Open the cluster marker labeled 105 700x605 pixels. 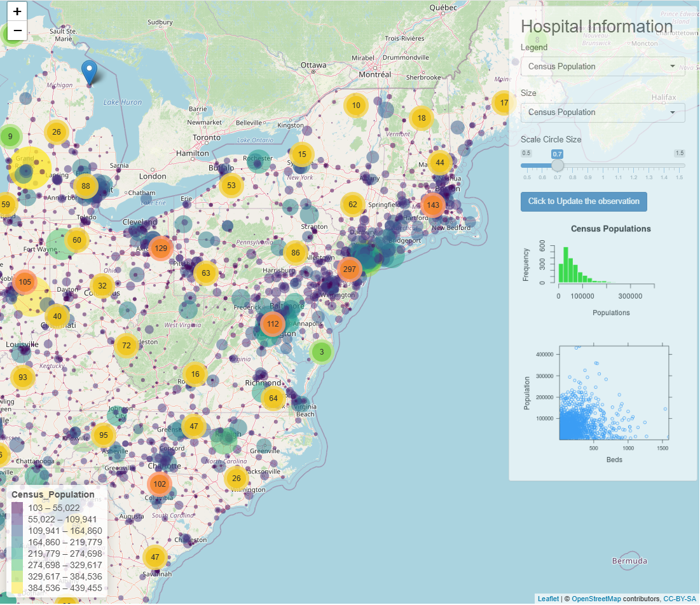[25, 282]
